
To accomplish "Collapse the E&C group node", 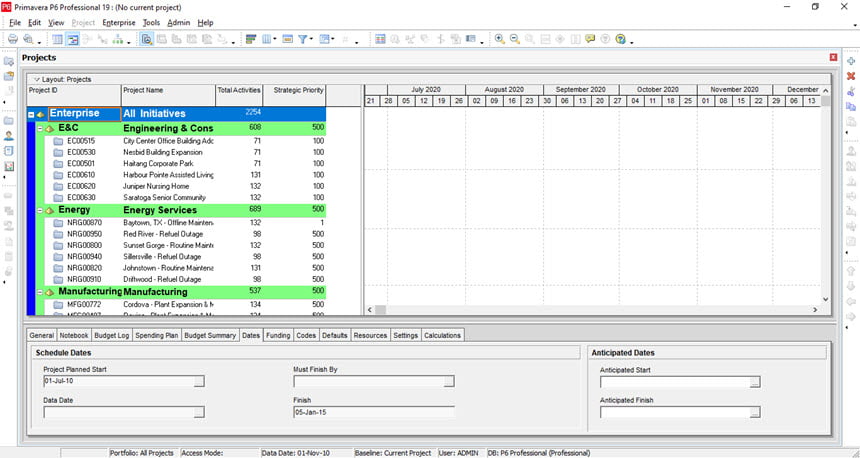I will coord(40,128).
